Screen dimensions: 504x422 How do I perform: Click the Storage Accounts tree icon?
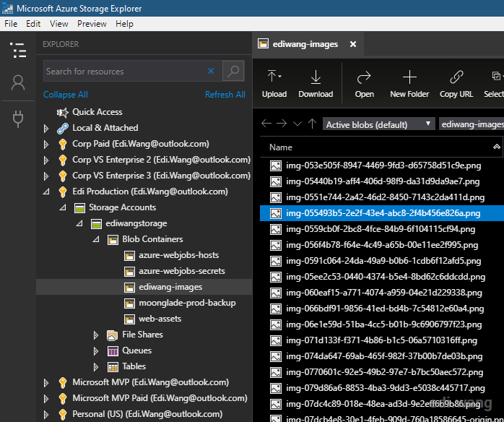tap(79, 208)
